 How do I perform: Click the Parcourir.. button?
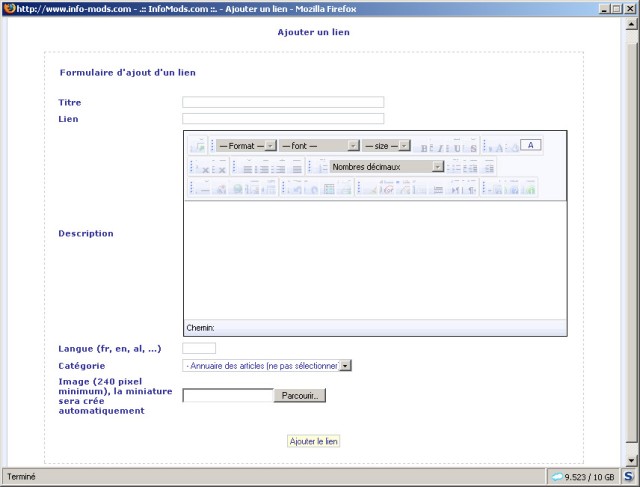(300, 395)
